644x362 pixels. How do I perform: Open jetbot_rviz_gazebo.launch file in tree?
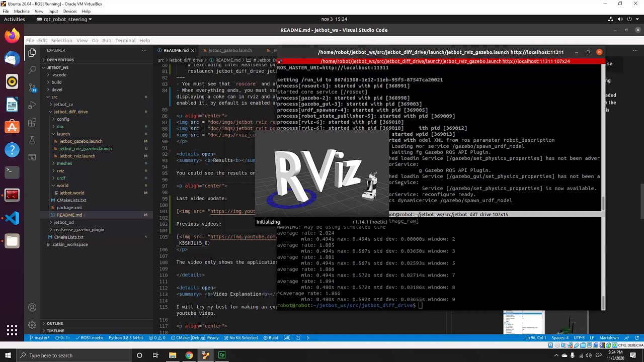pos(86,149)
